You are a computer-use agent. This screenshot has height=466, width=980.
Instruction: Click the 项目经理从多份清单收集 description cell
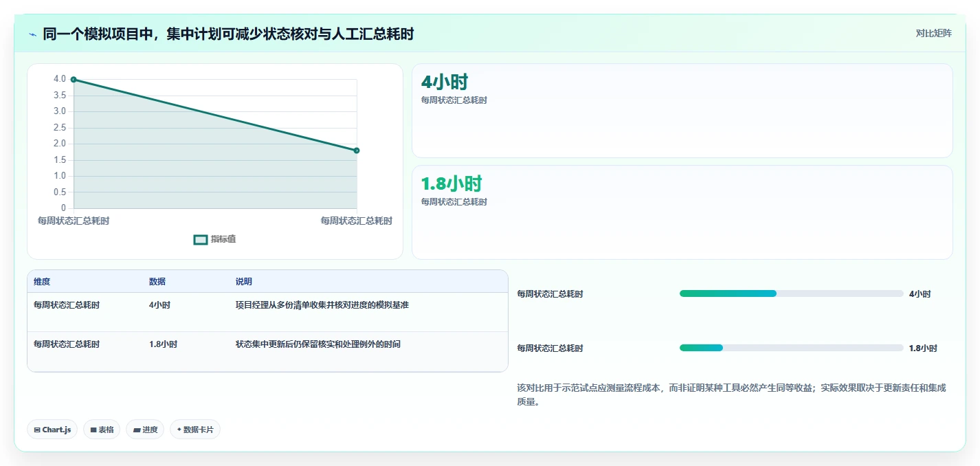[322, 305]
